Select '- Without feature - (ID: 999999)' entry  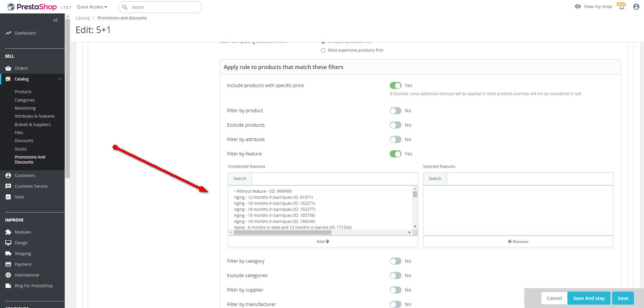point(263,191)
